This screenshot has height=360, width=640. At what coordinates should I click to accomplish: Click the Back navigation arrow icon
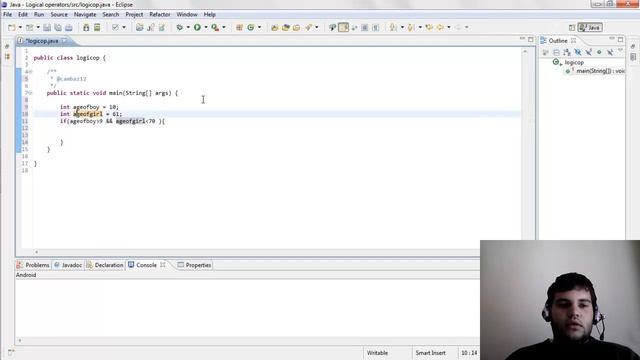pyautogui.click(x=440, y=27)
